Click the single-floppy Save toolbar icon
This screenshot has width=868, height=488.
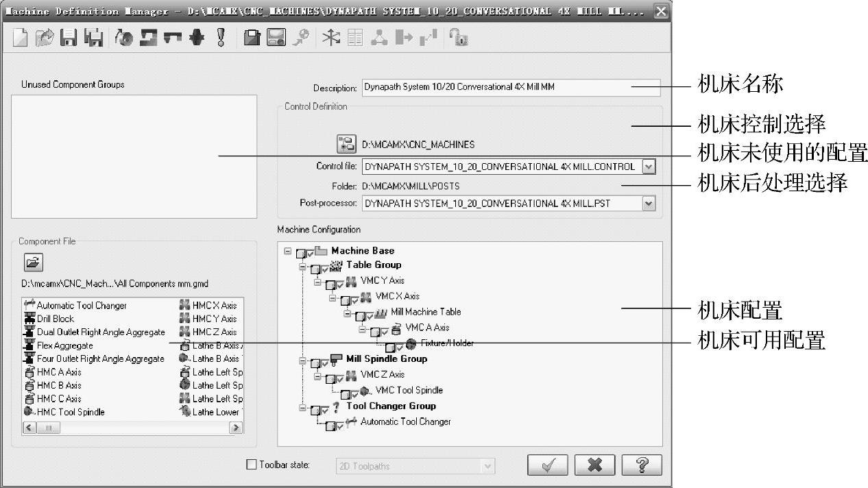click(69, 38)
